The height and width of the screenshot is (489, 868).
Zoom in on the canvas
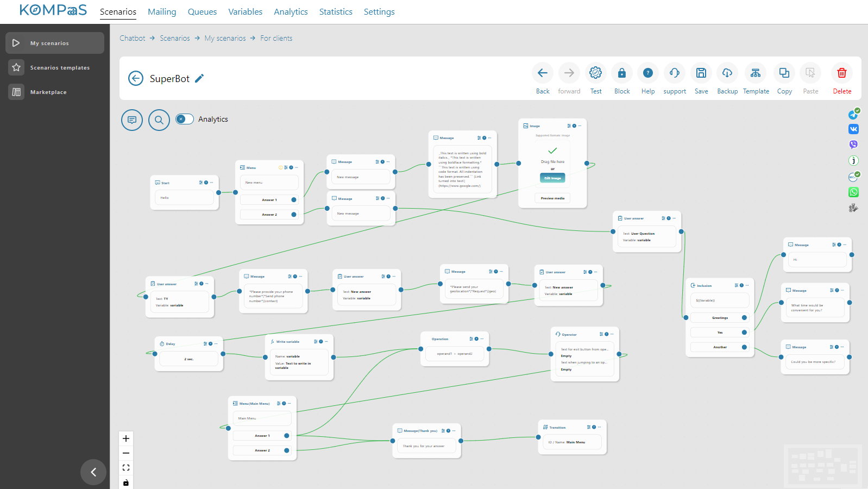(126, 438)
